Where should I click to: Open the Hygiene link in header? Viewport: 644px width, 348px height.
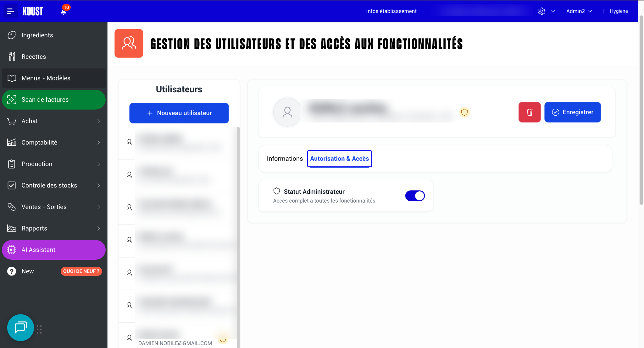tap(619, 11)
